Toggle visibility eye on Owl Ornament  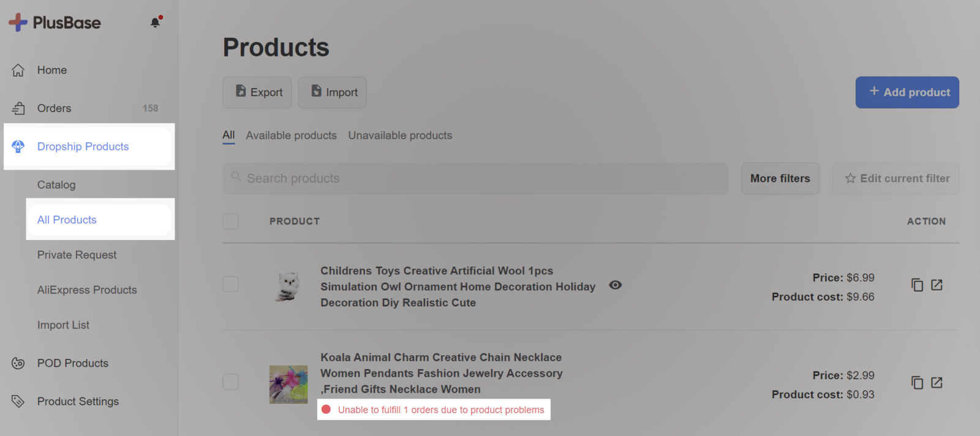(616, 285)
